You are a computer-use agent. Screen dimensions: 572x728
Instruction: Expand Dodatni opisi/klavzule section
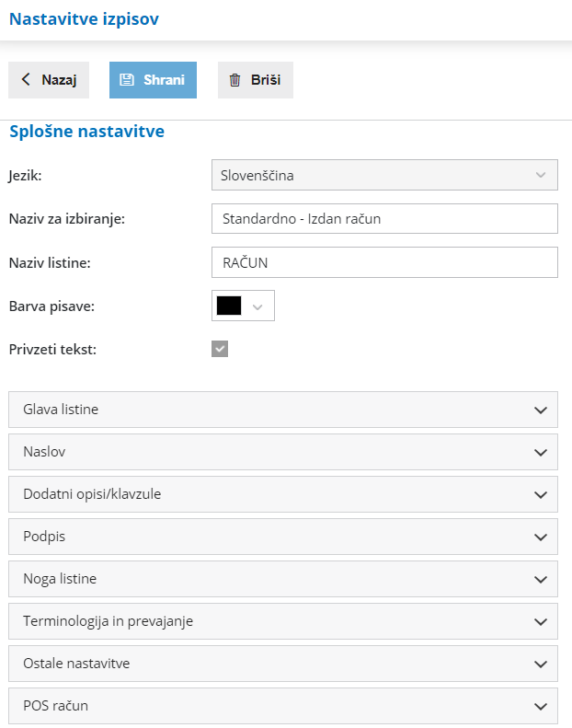click(283, 494)
